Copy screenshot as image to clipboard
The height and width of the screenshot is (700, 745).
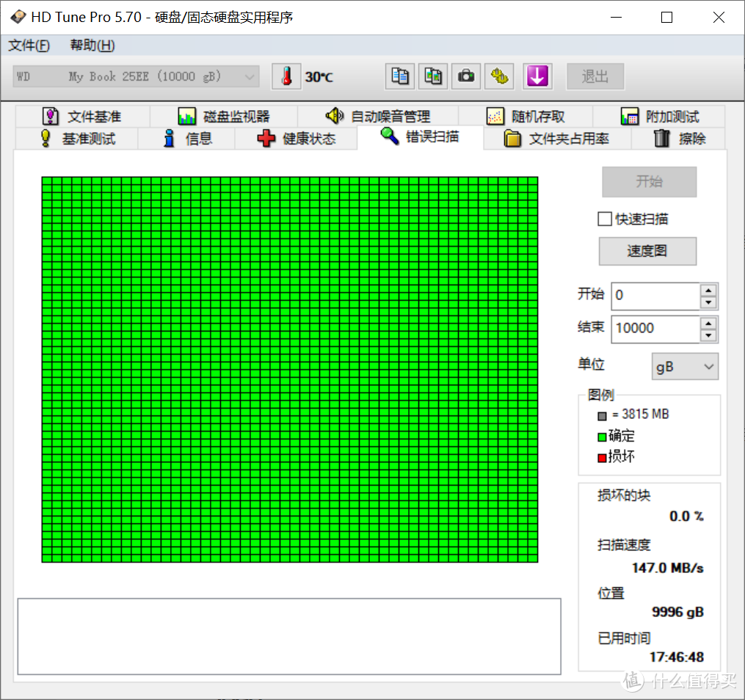pyautogui.click(x=433, y=76)
